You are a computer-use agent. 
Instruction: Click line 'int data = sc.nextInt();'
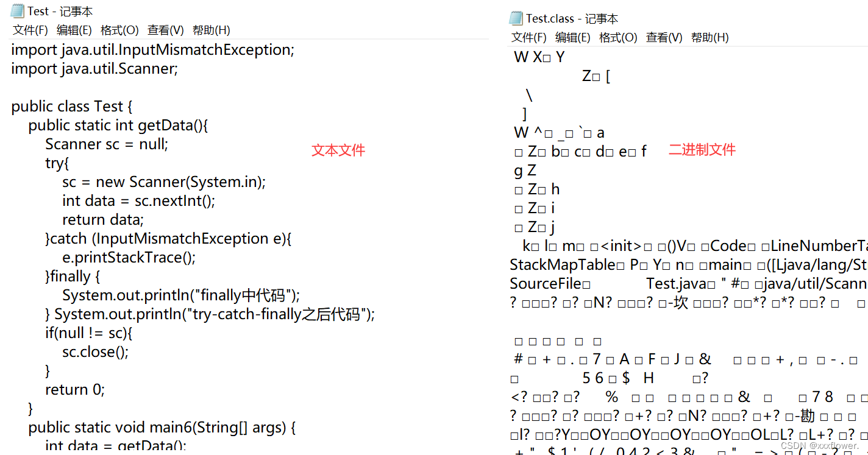click(139, 201)
